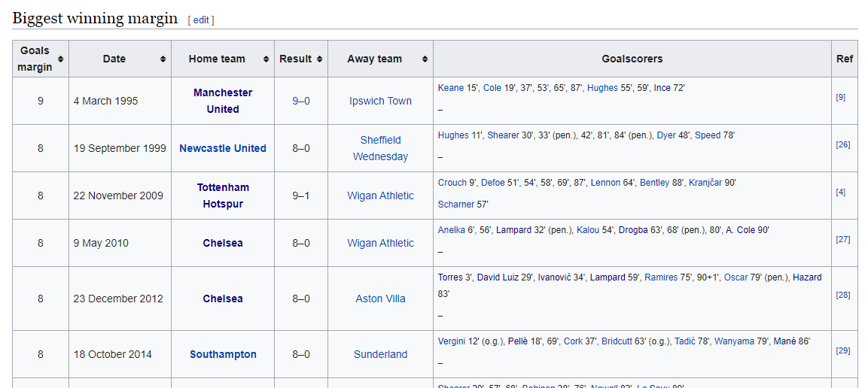Image resolution: width=868 pixels, height=388 pixels.
Task: Open Tottenham Hotspur team link
Action: tap(223, 196)
